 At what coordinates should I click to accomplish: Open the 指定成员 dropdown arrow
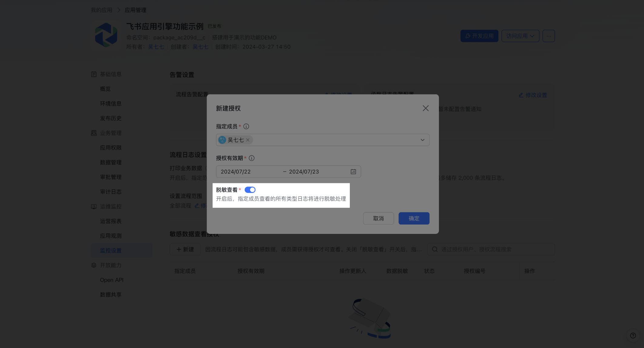pos(423,140)
